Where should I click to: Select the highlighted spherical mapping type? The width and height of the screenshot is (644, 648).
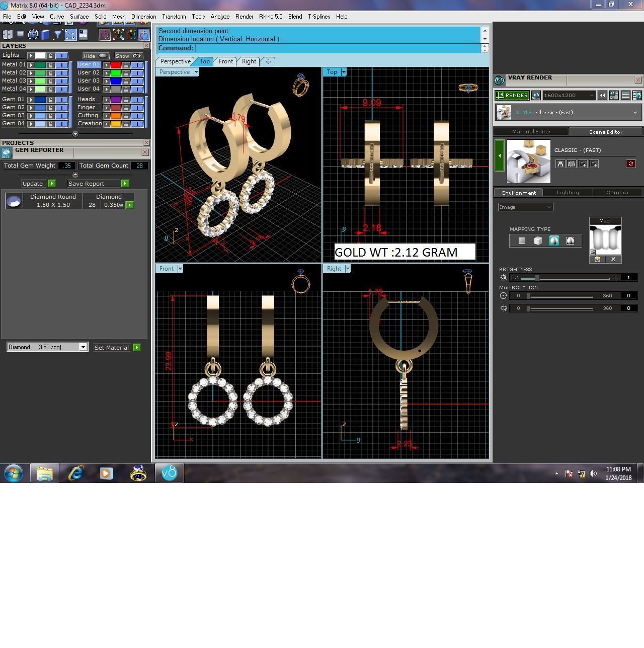[554, 241]
